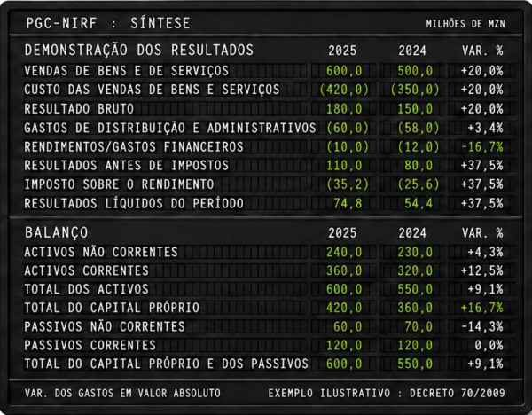Click the Balanço section heading

click(x=57, y=233)
